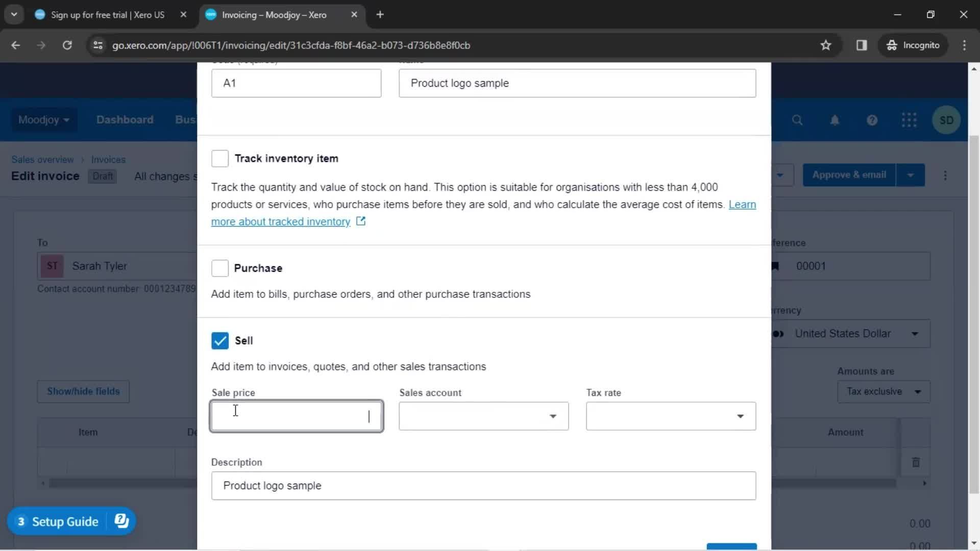
Task: Enable the Purchase checkbox
Action: click(220, 268)
